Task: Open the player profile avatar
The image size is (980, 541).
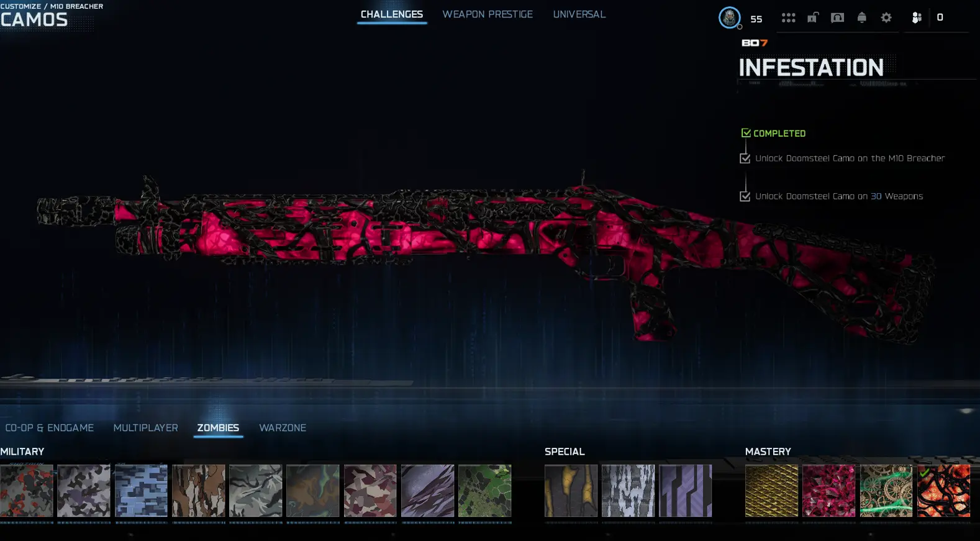Action: 730,17
